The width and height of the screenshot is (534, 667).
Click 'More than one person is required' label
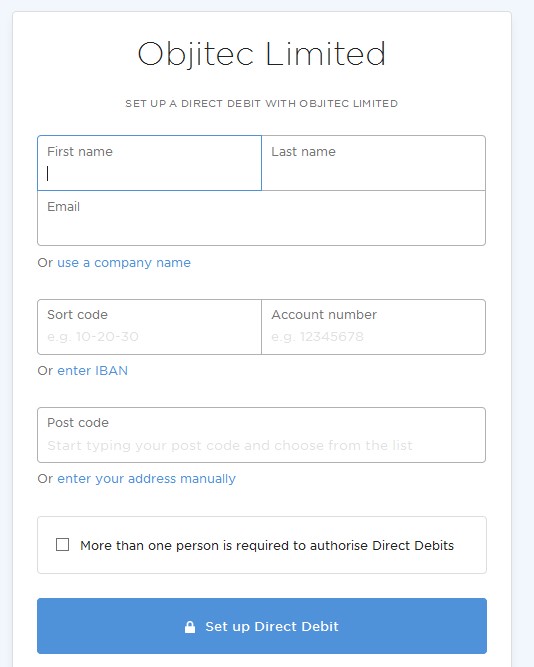point(267,545)
